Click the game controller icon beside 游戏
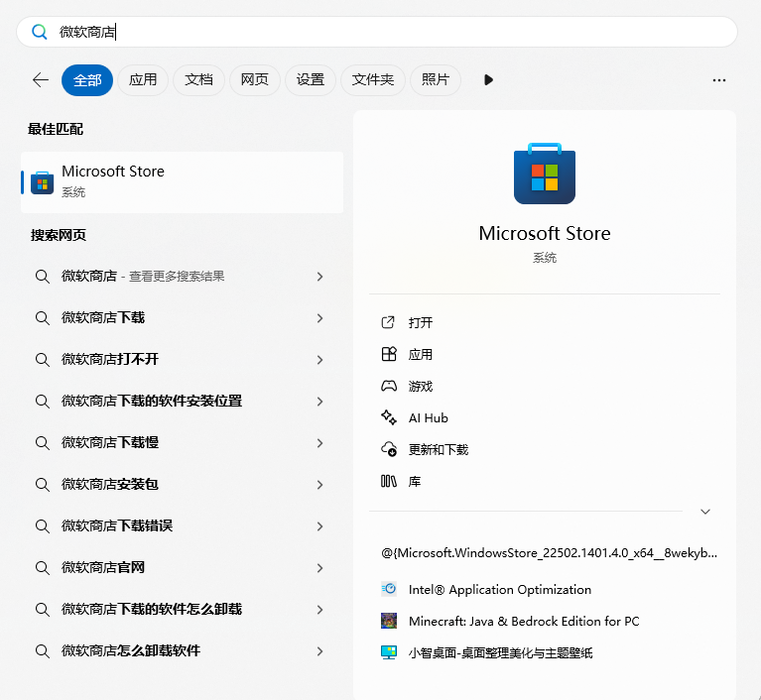 tap(389, 386)
